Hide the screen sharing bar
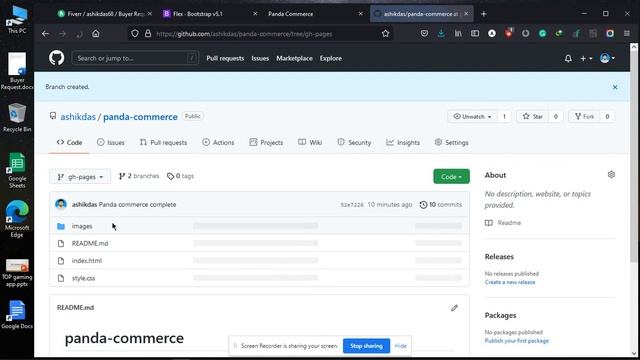 tap(400, 346)
